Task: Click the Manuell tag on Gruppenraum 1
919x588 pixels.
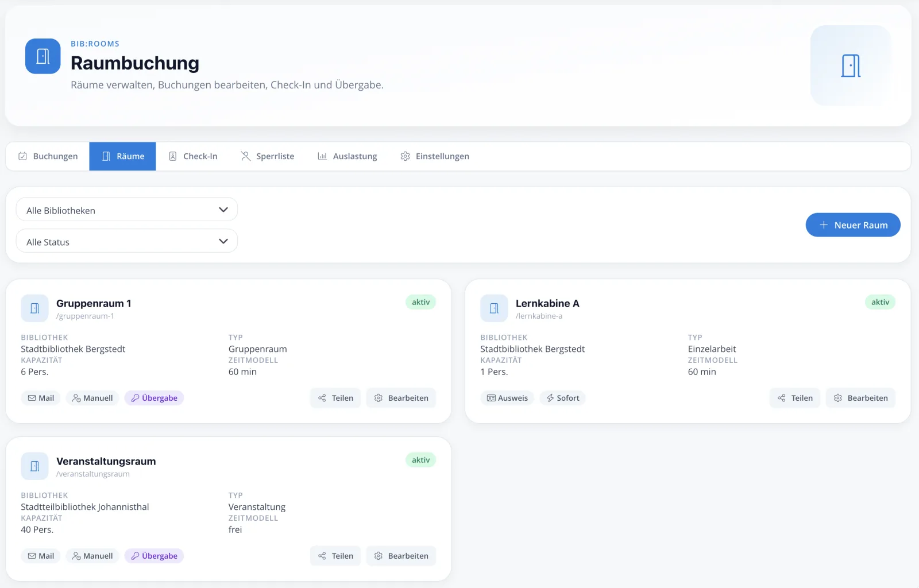Action: 92,398
